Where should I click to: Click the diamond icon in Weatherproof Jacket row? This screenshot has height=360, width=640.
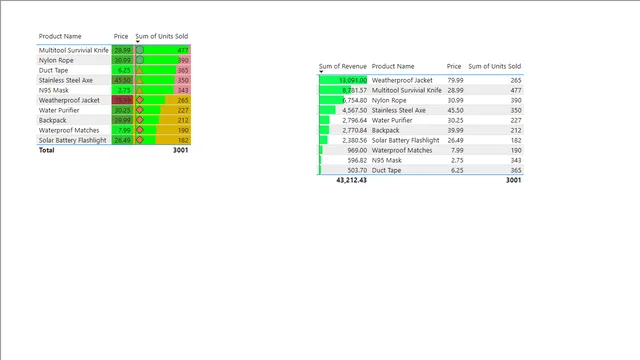point(140,100)
